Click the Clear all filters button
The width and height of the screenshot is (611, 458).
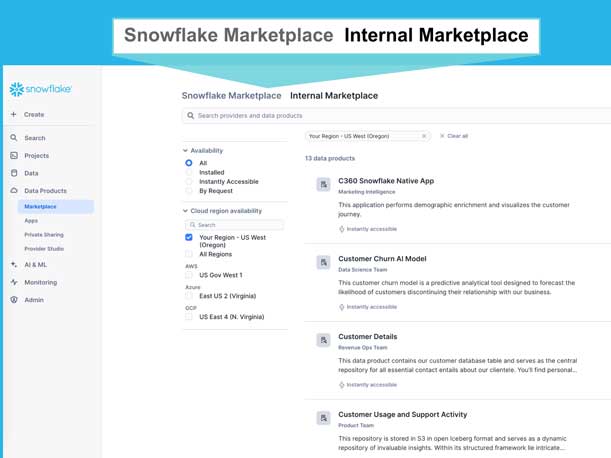tap(454, 136)
